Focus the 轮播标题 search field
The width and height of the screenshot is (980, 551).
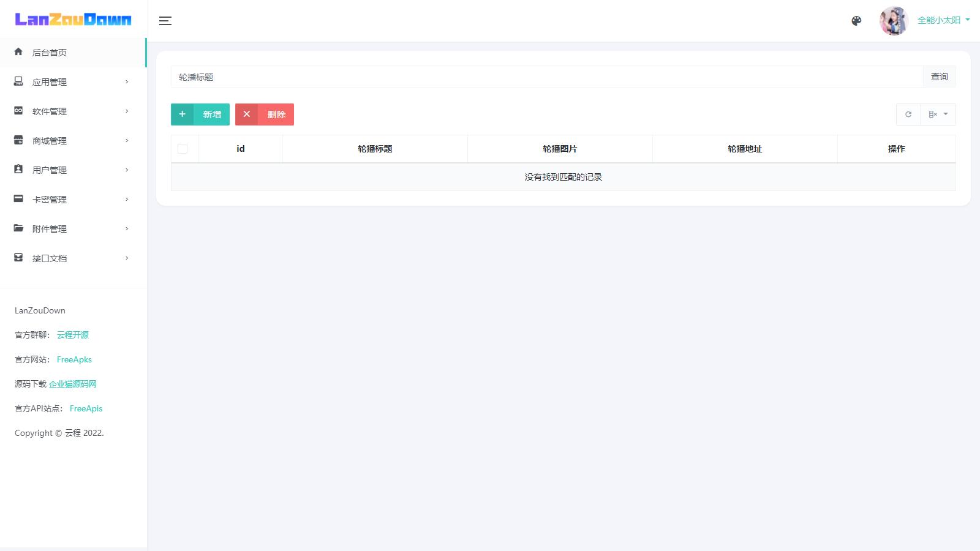[546, 77]
